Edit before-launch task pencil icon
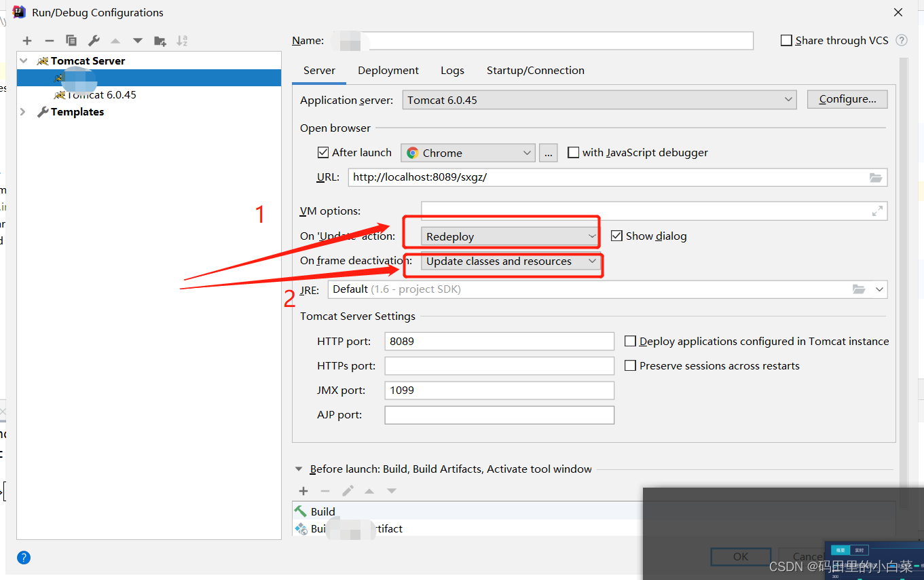Image resolution: width=924 pixels, height=580 pixels. (348, 491)
